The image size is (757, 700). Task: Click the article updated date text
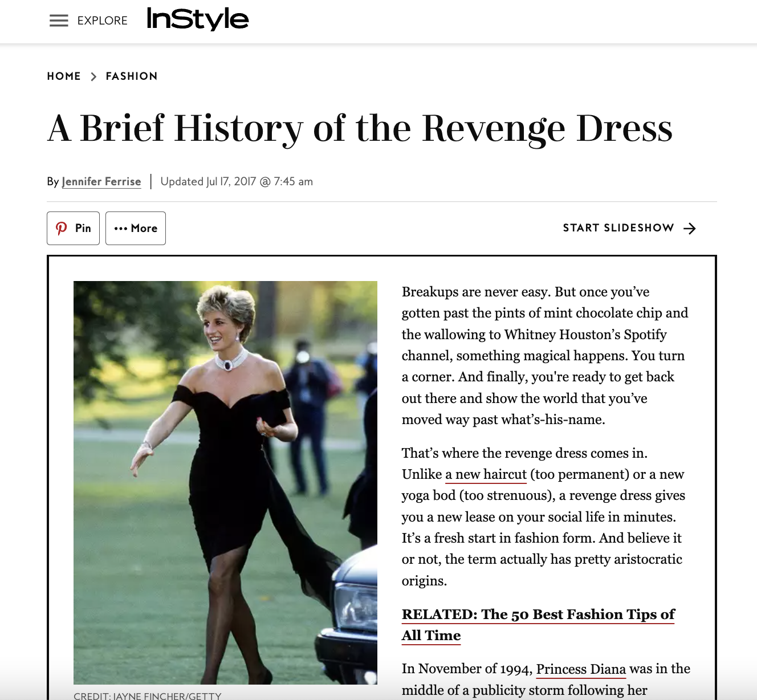tap(236, 181)
